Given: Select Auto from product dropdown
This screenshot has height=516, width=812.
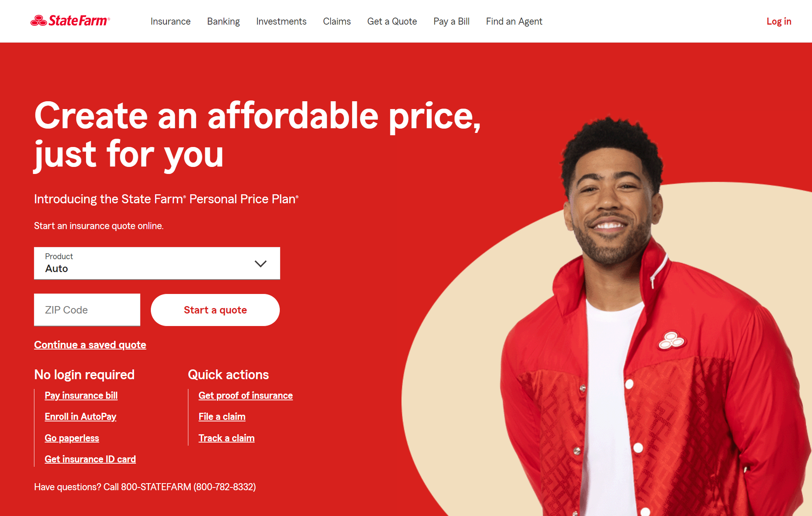Looking at the screenshot, I should [157, 264].
